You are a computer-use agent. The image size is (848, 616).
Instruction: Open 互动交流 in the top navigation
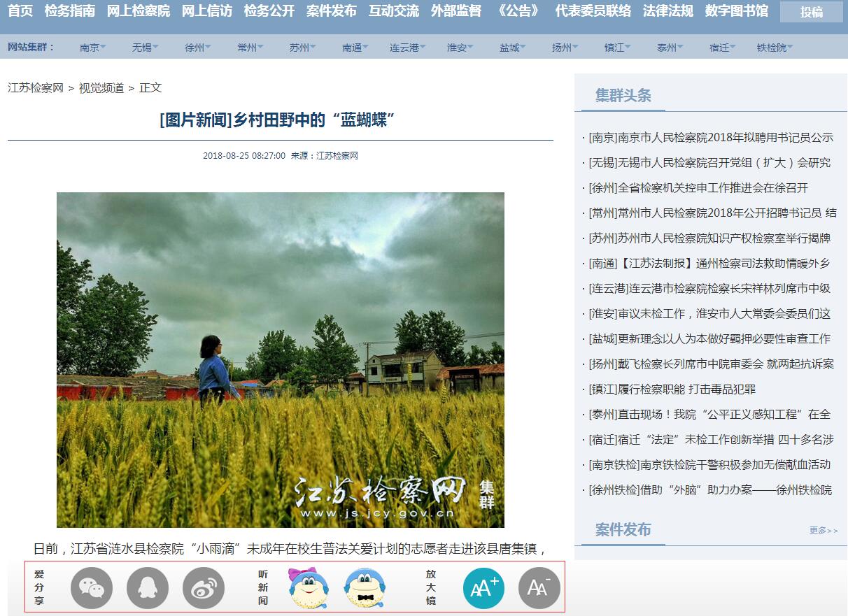click(x=394, y=11)
